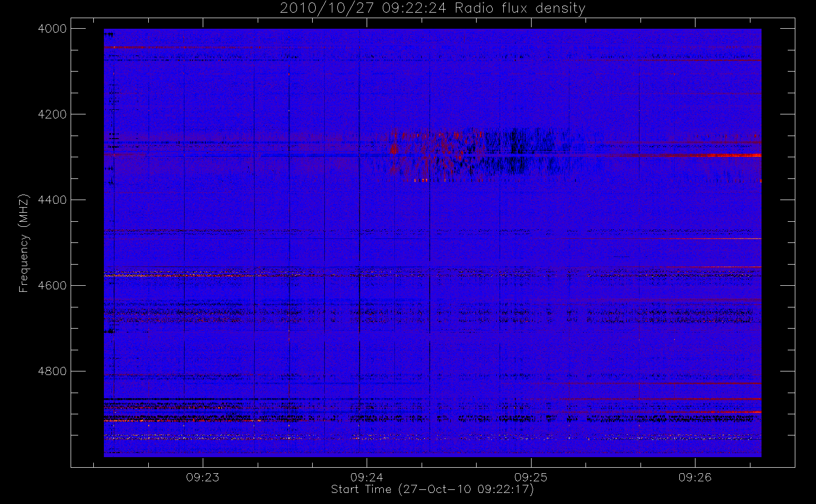Click the "Start Time (27-Oct-10 09:22:17)" label
The height and width of the screenshot is (504, 816).
(432, 489)
